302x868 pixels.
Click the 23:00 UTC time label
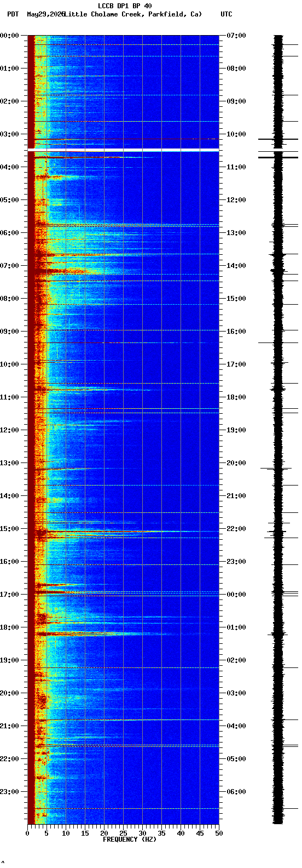(236, 562)
